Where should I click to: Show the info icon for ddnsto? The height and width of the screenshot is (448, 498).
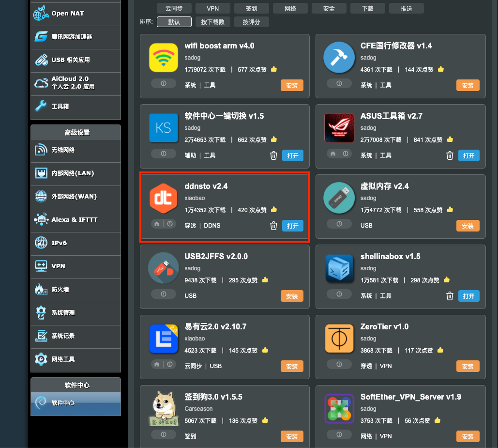(x=170, y=224)
